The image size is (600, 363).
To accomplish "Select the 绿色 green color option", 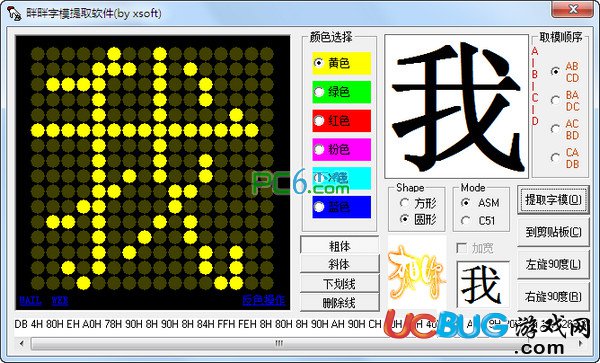I will [x=318, y=91].
